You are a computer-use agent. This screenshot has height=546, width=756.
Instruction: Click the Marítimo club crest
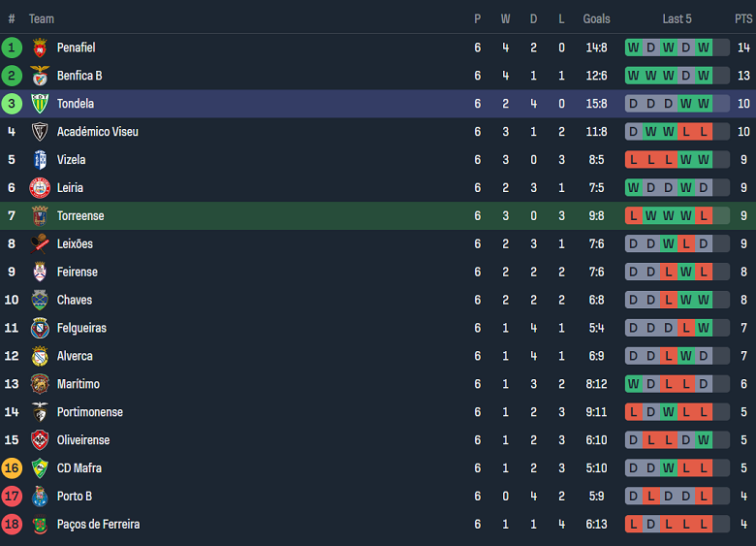[40, 384]
